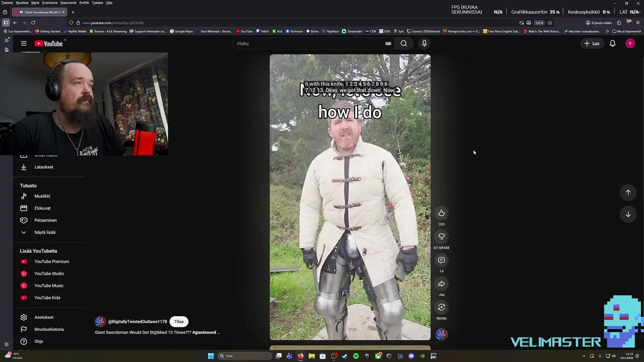This screenshot has height=362, width=644.
Task: Click the dislike thumbs-down icon
Action: [441, 237]
